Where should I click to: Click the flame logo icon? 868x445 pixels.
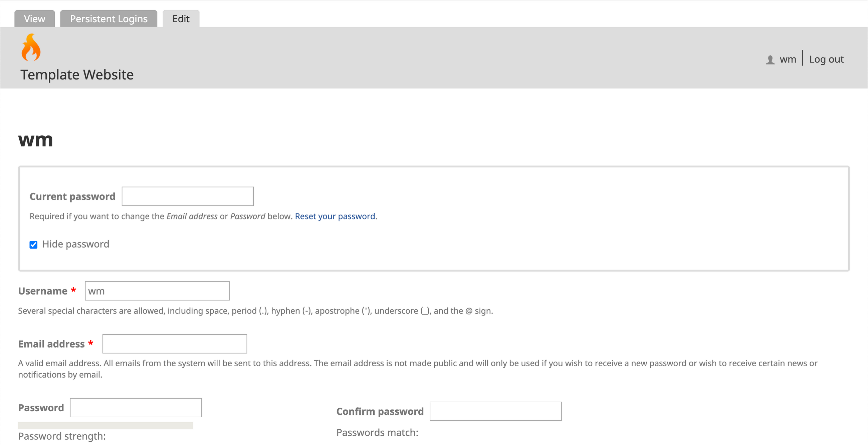click(31, 47)
